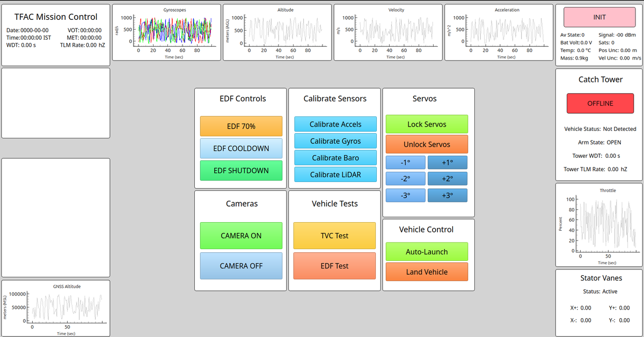
Task: Click TLM Rate: 0.00 hZ text
Action: click(x=82, y=45)
